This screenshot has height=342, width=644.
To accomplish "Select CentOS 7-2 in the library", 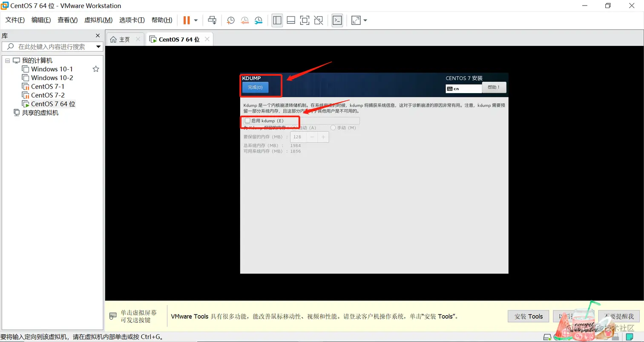I will [48, 95].
